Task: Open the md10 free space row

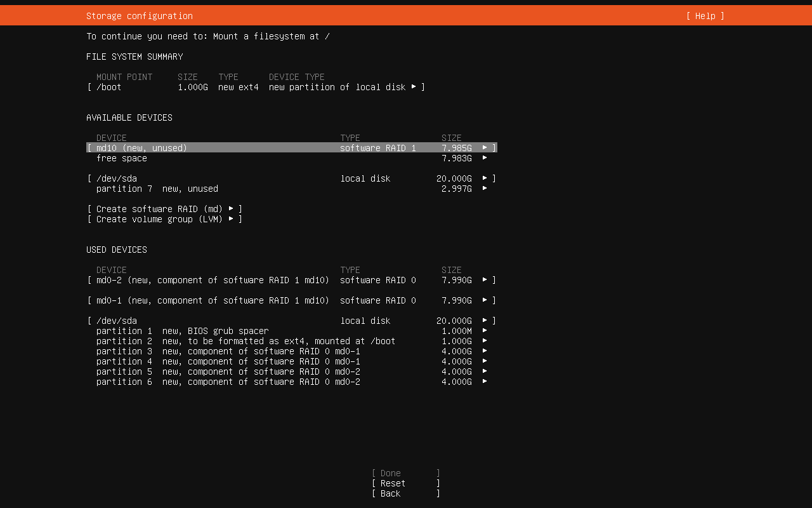Action: [x=291, y=158]
